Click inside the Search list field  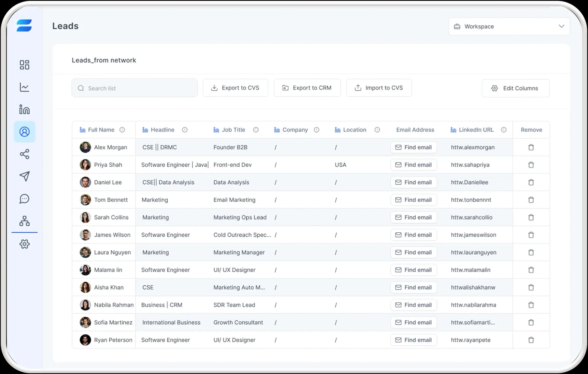coord(134,88)
